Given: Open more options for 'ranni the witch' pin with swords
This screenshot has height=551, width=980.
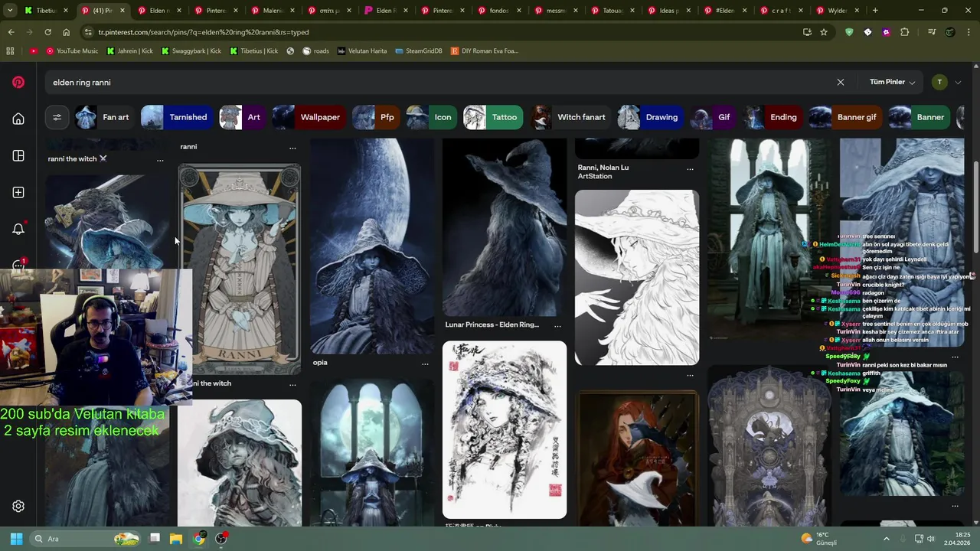Looking at the screenshot, I should click(x=160, y=160).
